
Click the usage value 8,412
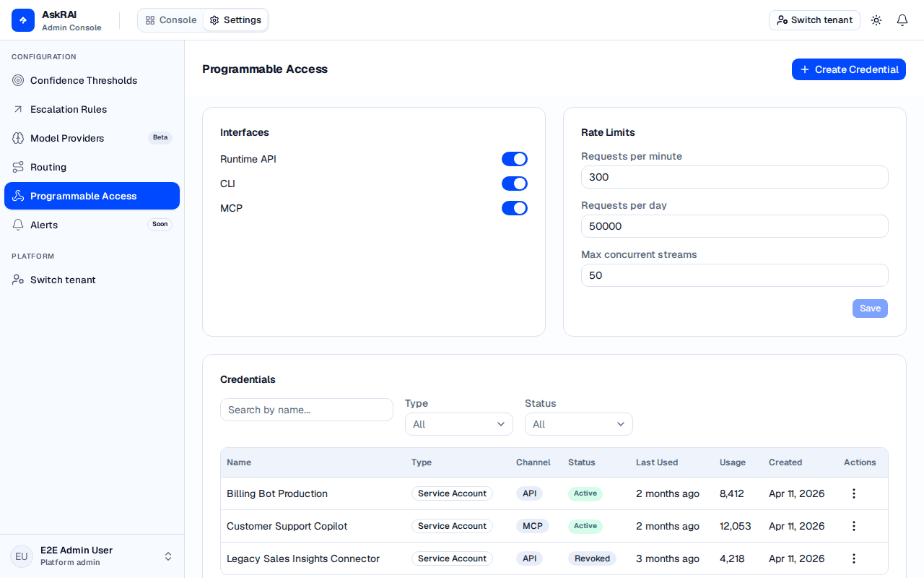[x=732, y=493]
